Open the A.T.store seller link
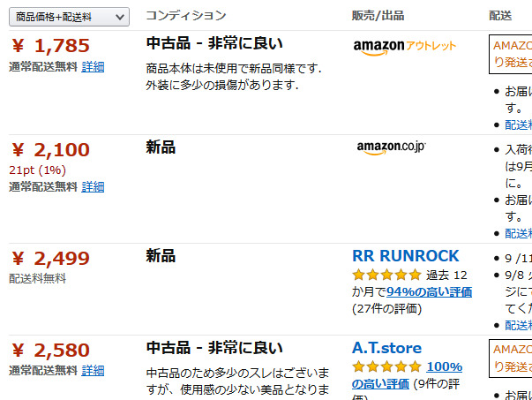Viewport: 532px width, 400px height. (386, 348)
